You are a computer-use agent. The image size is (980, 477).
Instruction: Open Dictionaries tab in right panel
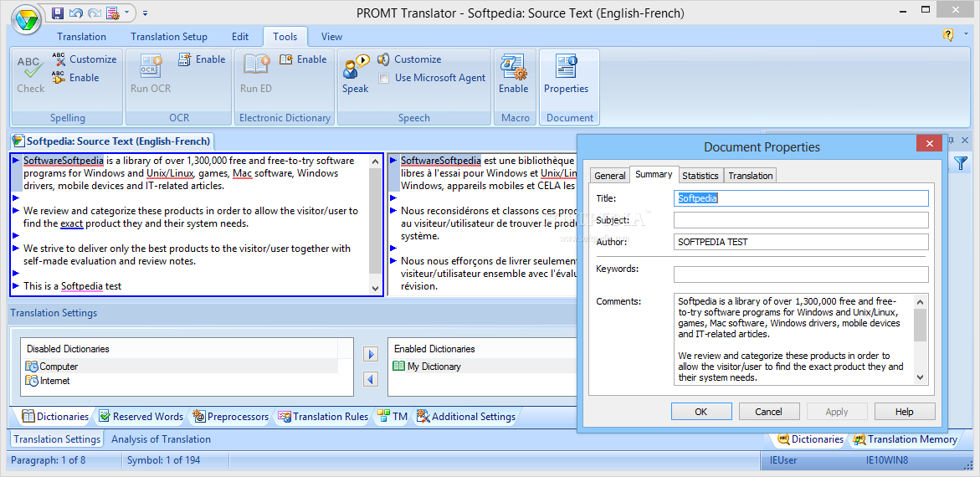(810, 439)
